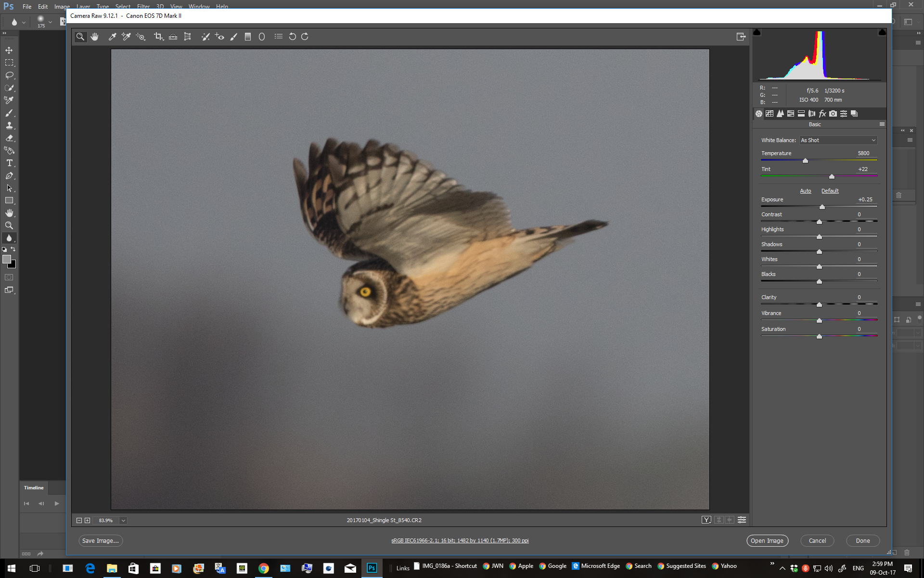Image resolution: width=924 pixels, height=578 pixels.
Task: Click the Done button
Action: [x=863, y=541]
